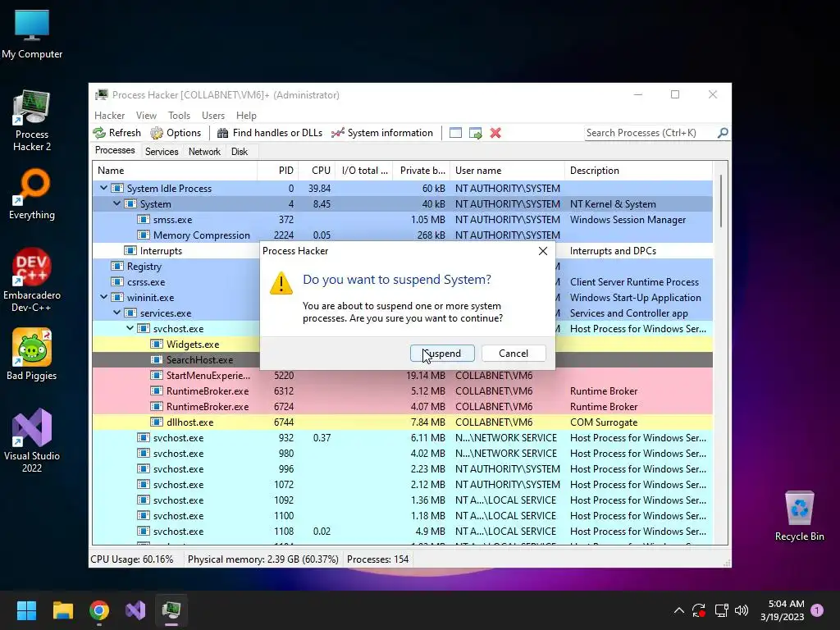Viewport: 840px width, 630px height.
Task: Select the smss.exe process row
Action: click(x=402, y=220)
